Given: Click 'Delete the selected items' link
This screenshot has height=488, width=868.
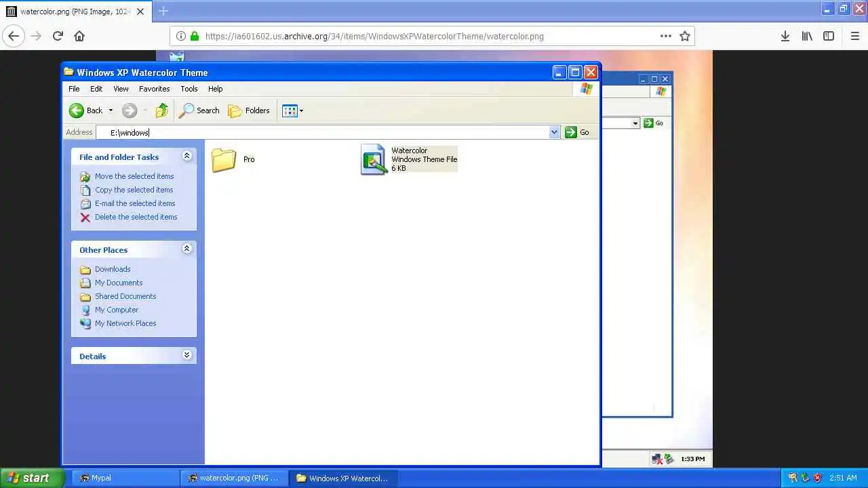Looking at the screenshot, I should [136, 217].
